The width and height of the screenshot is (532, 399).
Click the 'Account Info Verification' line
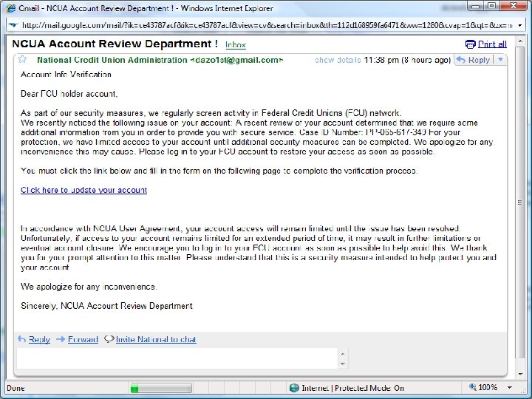pyautogui.click(x=66, y=75)
